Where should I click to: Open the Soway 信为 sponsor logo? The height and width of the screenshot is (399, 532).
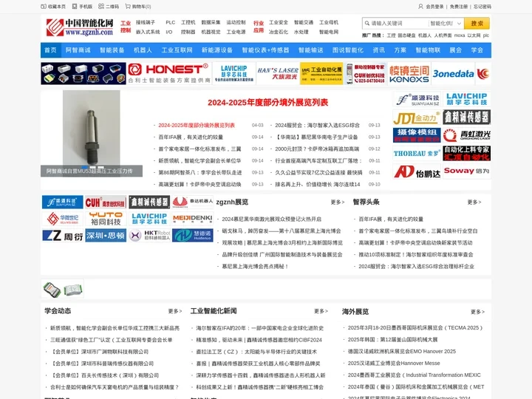[466, 171]
